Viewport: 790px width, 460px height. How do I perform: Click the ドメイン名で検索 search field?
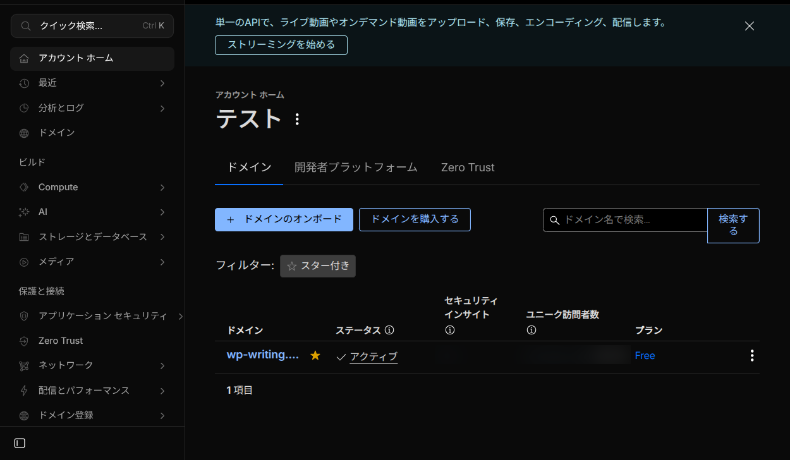[x=625, y=220]
